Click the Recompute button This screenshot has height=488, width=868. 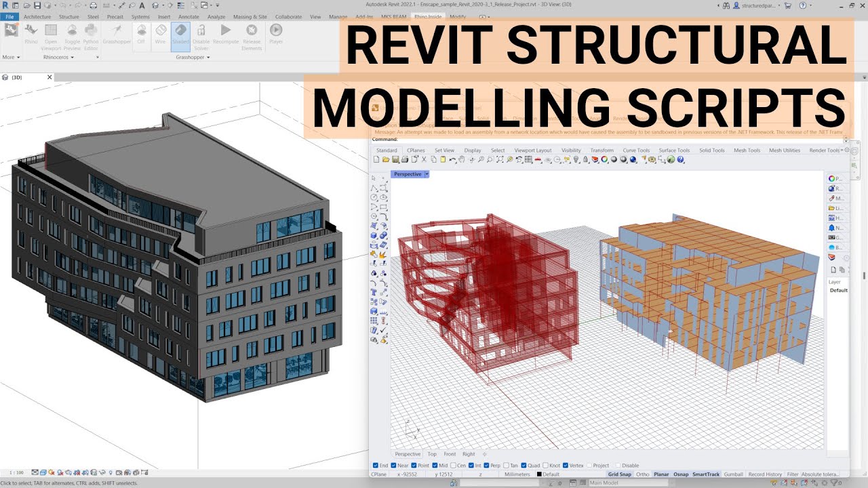click(226, 34)
